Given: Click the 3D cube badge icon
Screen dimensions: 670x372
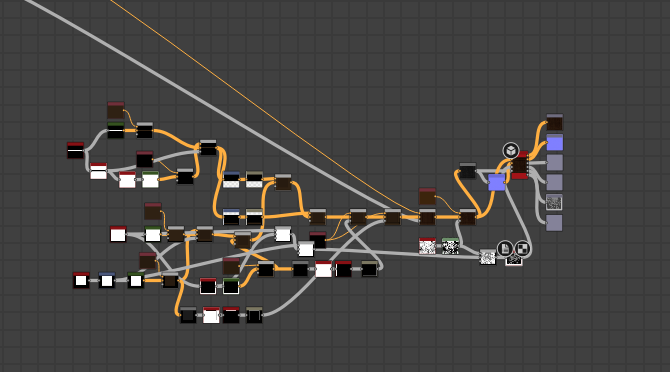Looking at the screenshot, I should point(511,150).
